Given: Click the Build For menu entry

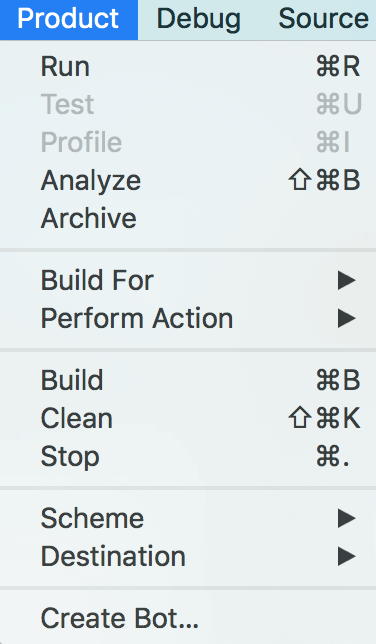Looking at the screenshot, I should point(188,281).
